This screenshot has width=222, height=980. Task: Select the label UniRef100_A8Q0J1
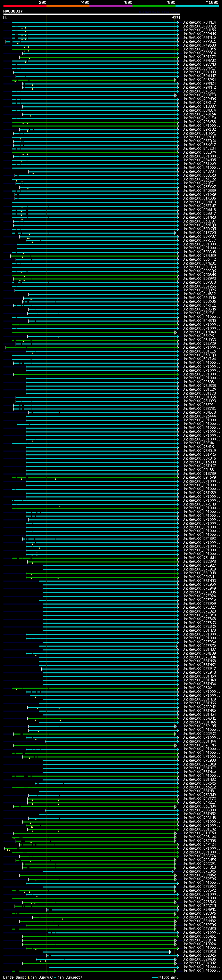coord(199,688)
